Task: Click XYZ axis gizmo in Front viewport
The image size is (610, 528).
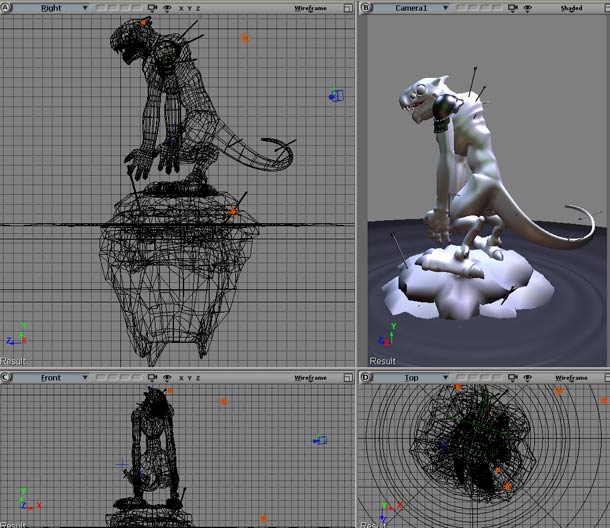Action: [x=30, y=499]
